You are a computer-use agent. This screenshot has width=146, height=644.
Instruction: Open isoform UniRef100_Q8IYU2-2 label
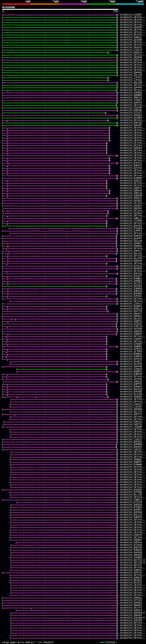point(132,560)
